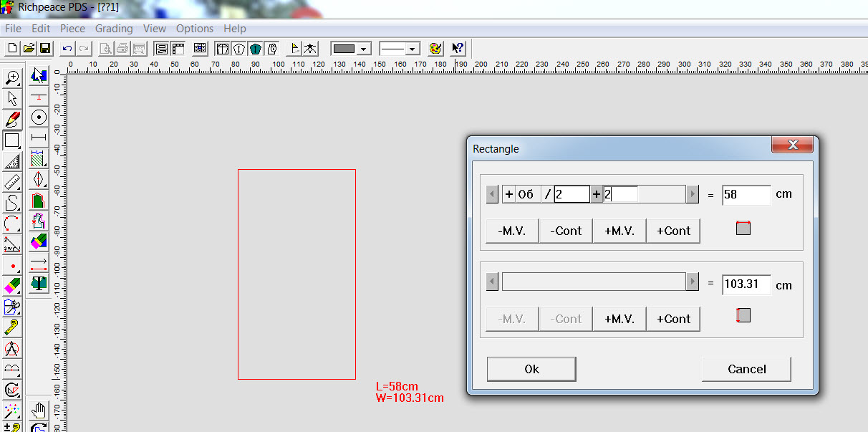The image size is (868, 432).
Task: Select the set square triangle tool
Action: 12,160
